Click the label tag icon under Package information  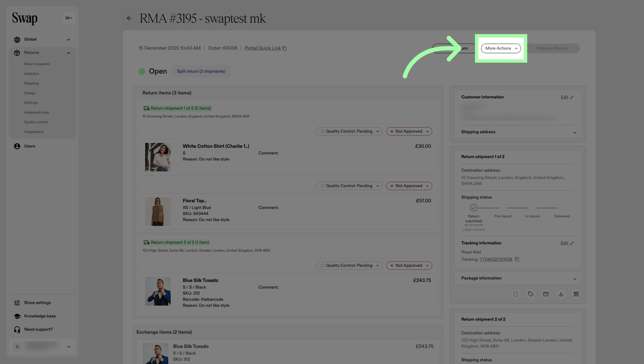[531, 294]
